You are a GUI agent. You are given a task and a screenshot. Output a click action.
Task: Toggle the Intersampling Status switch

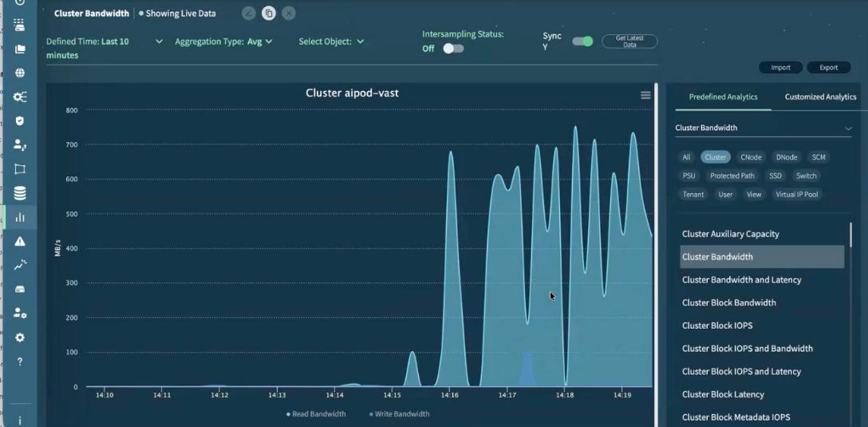tap(453, 49)
